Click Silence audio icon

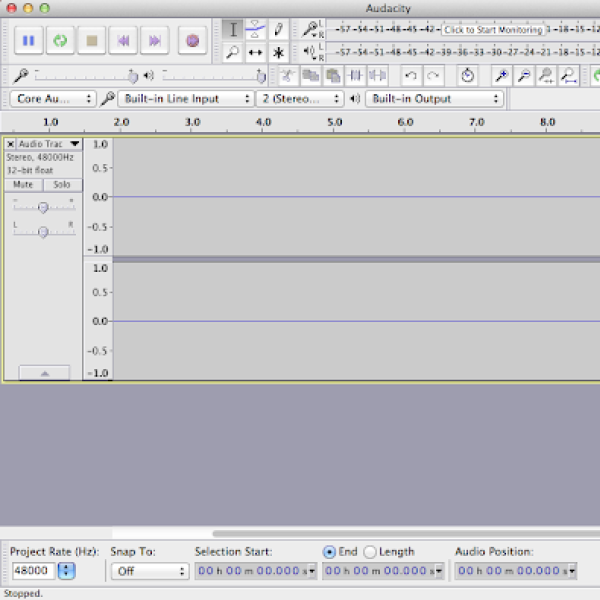(x=378, y=76)
